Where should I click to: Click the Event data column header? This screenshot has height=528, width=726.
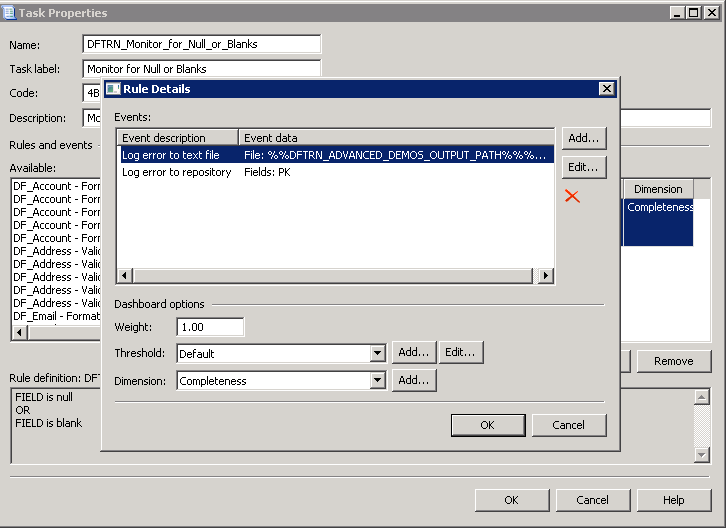click(396, 138)
